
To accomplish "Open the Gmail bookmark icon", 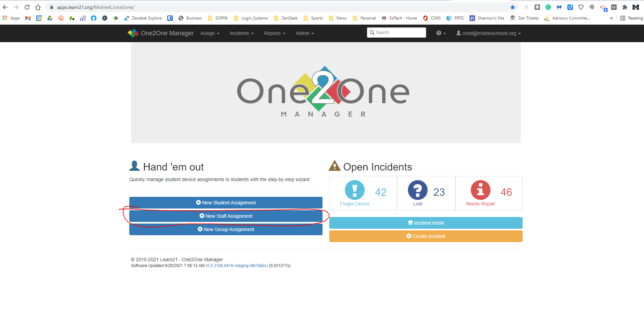I will pyautogui.click(x=28, y=18).
